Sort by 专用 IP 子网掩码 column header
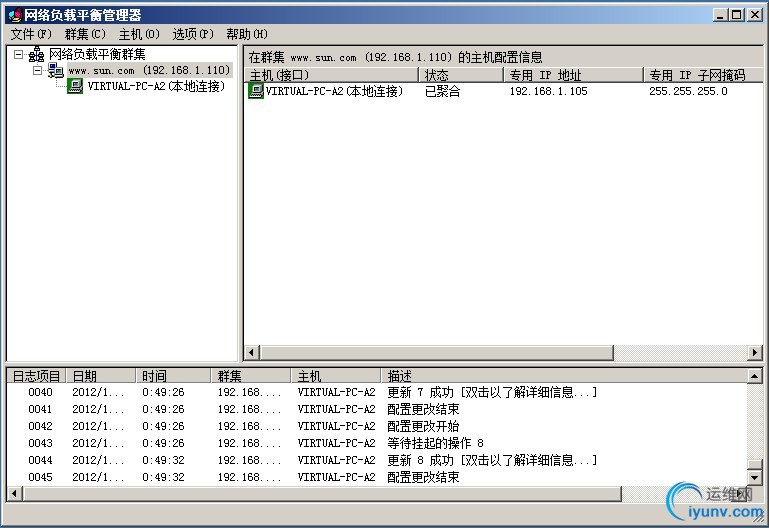 pyautogui.click(x=703, y=75)
